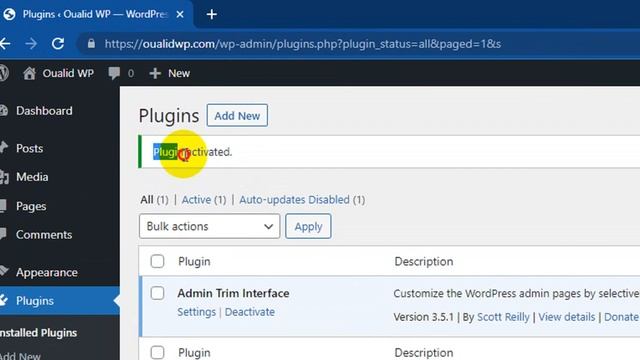
Task: Select Plugins menu in sidebar
Action: [35, 301]
